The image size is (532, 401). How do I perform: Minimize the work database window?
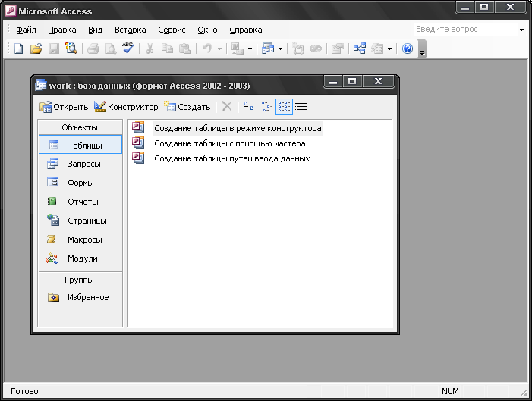(x=333, y=81)
